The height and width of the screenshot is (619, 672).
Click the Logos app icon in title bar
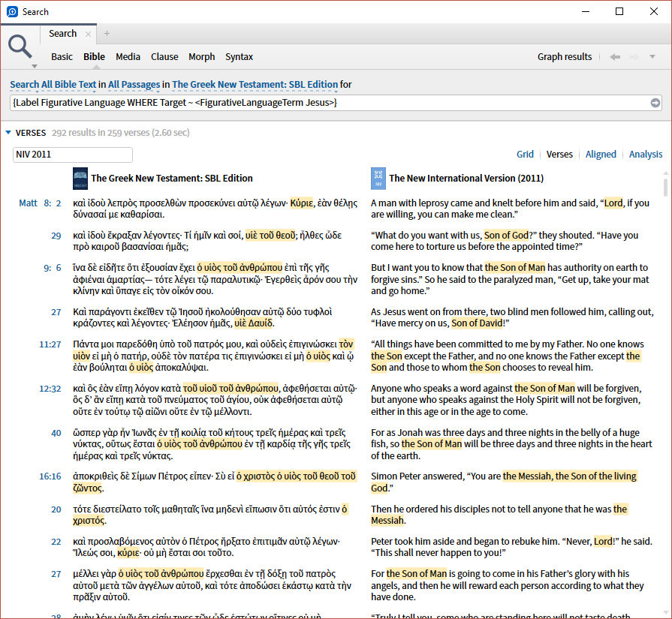tap(13, 11)
